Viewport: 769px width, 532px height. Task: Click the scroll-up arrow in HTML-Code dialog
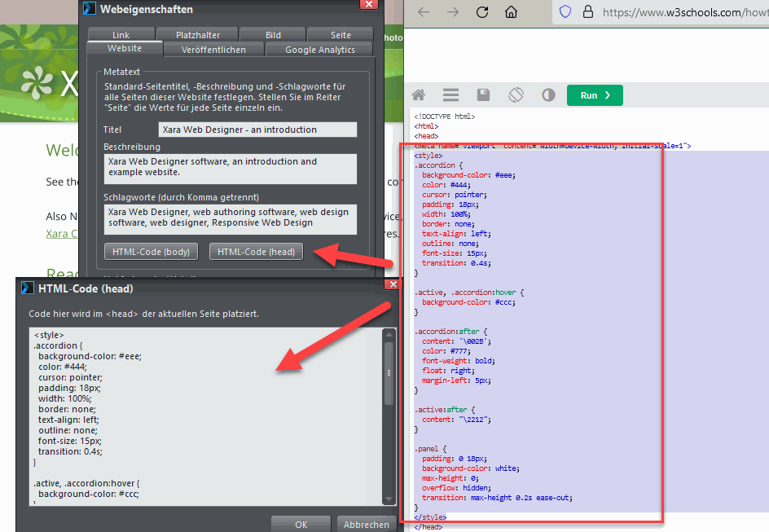pyautogui.click(x=389, y=334)
